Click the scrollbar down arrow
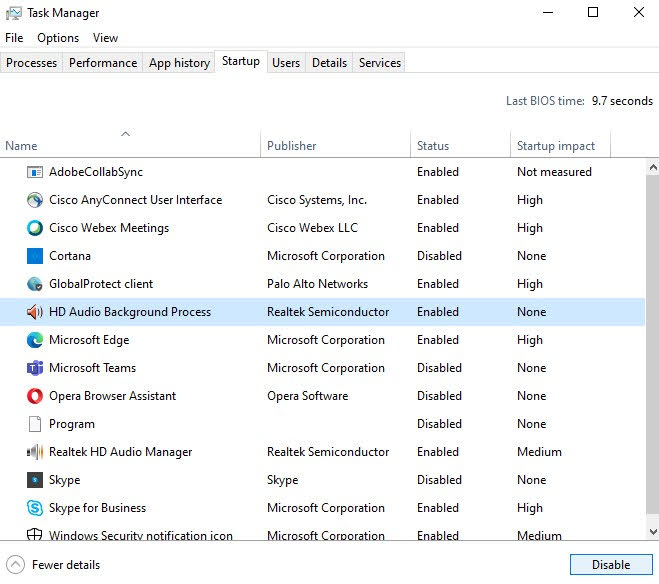The image size is (659, 584). point(653,532)
